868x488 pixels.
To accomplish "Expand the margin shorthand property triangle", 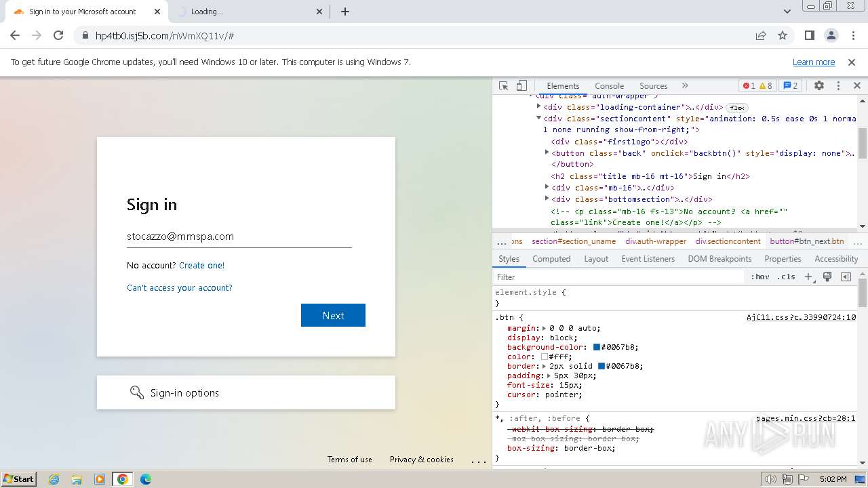I will click(x=544, y=328).
